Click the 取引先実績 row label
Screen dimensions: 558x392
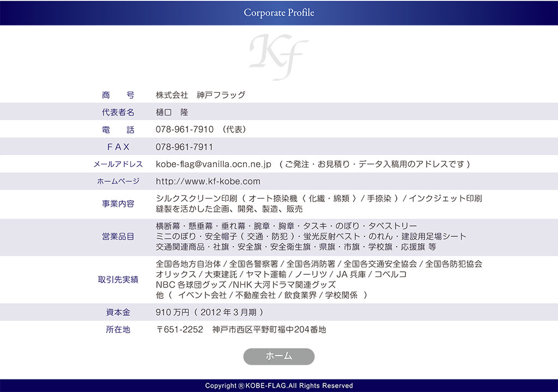tap(118, 279)
